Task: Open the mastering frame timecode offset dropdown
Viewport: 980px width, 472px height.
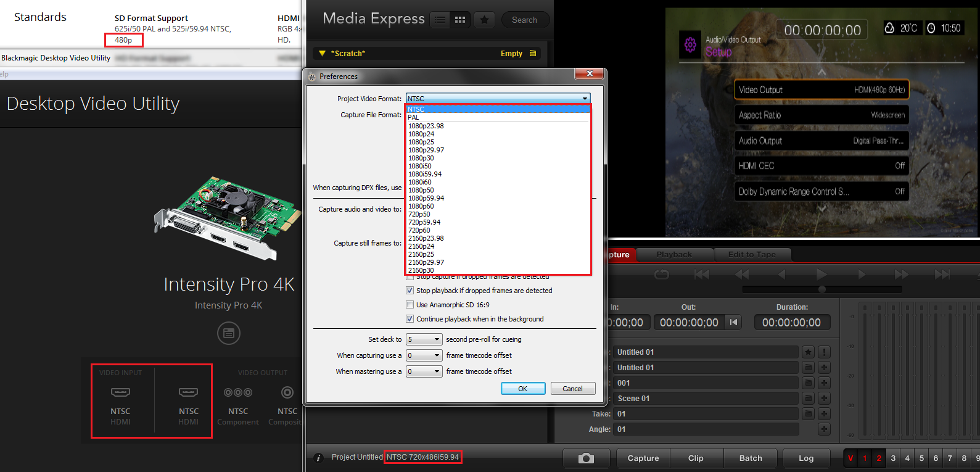Action: [x=424, y=371]
